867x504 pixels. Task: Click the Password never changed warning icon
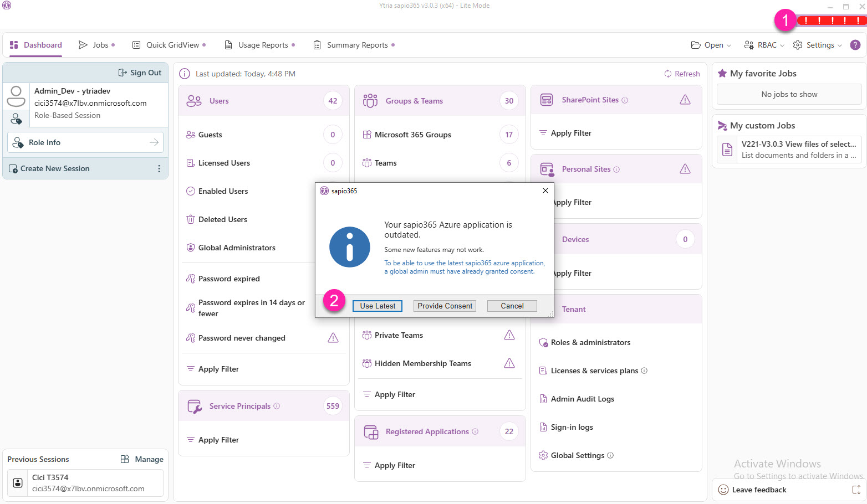[x=333, y=338]
